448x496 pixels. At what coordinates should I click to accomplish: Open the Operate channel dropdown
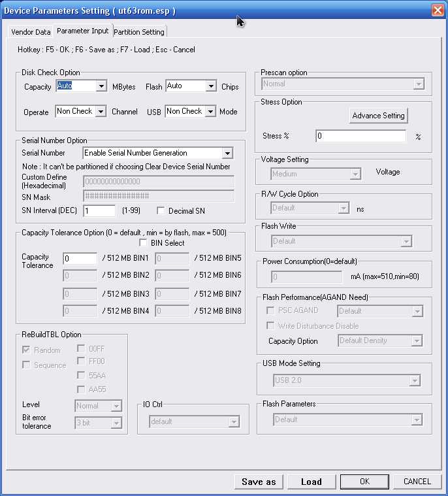coord(101,111)
